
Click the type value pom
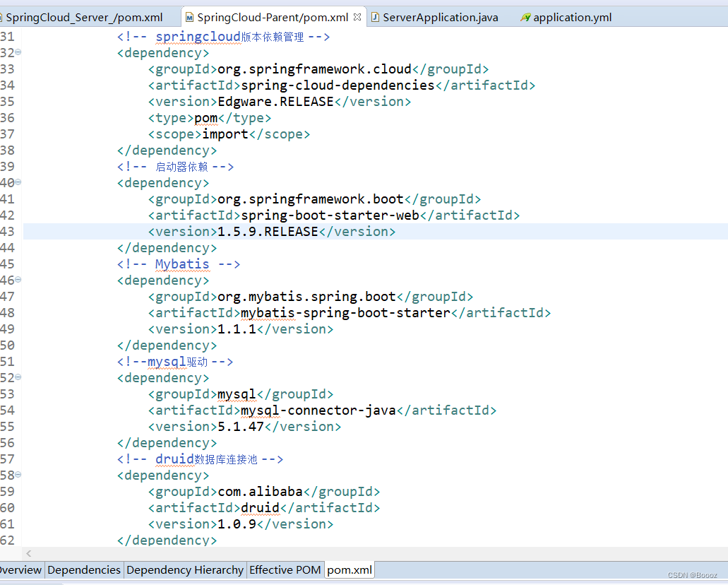206,118
